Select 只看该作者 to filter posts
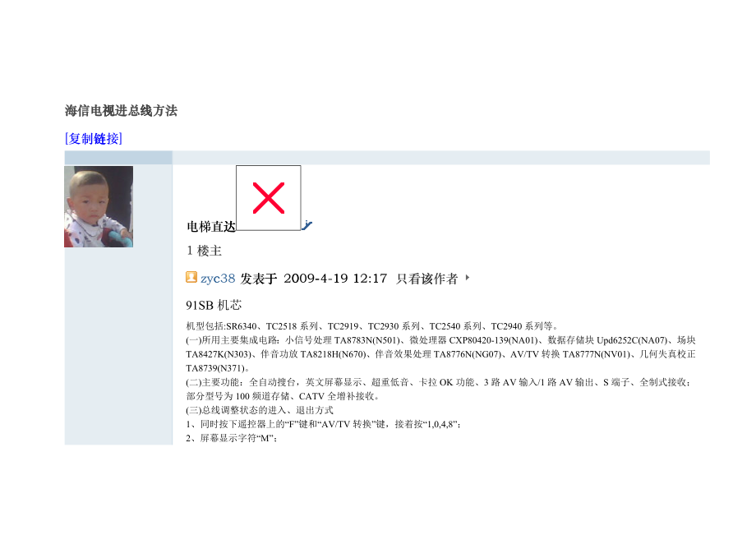 click(x=426, y=279)
